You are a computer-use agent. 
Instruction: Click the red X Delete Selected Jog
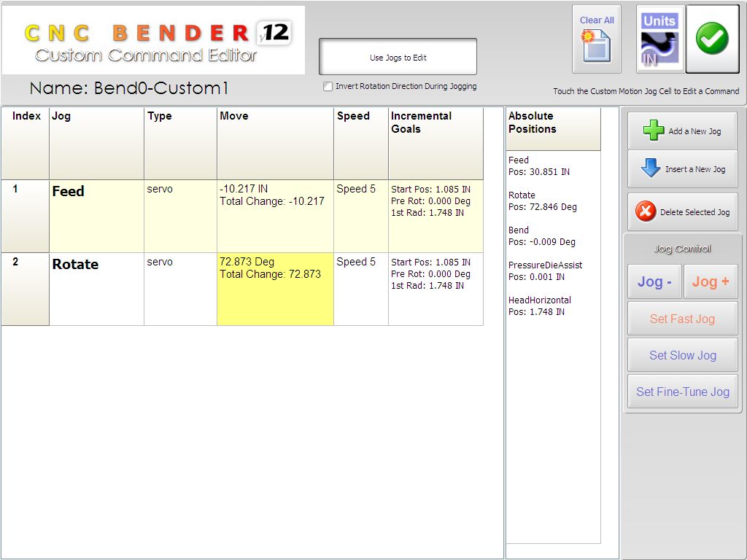[682, 212]
